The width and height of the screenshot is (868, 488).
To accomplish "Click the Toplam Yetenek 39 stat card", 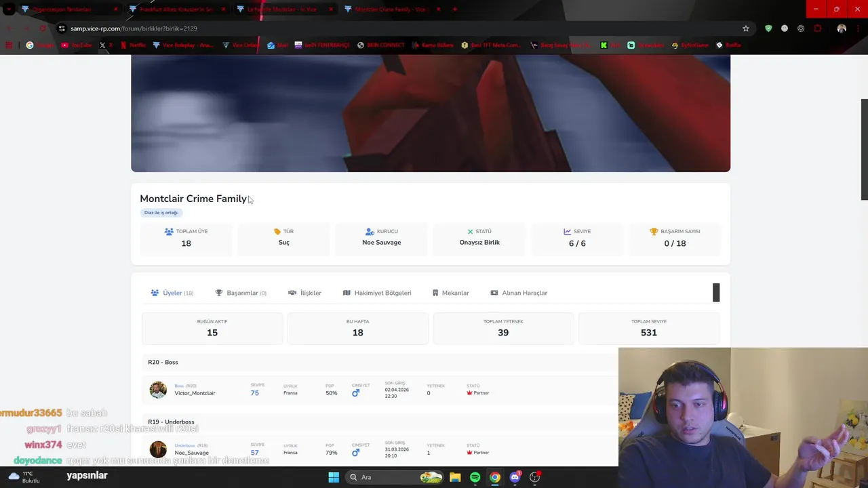I will [503, 328].
